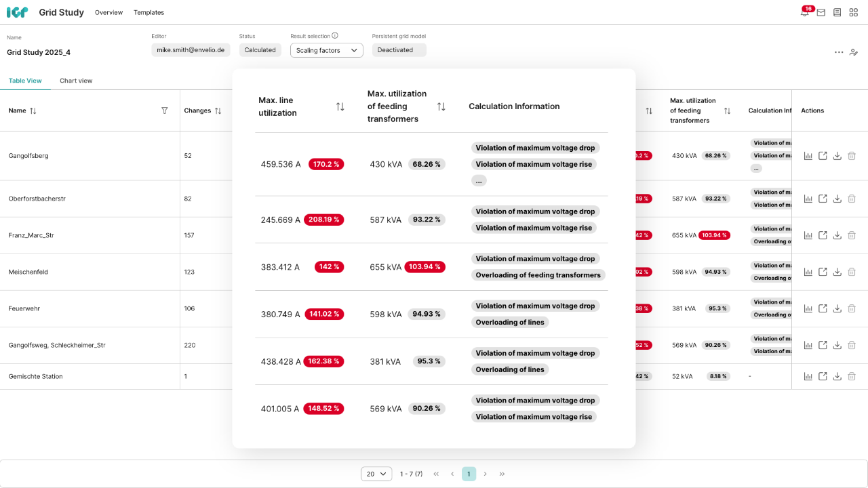
Task: Open the mail envelope icon in header
Action: (x=821, y=12)
